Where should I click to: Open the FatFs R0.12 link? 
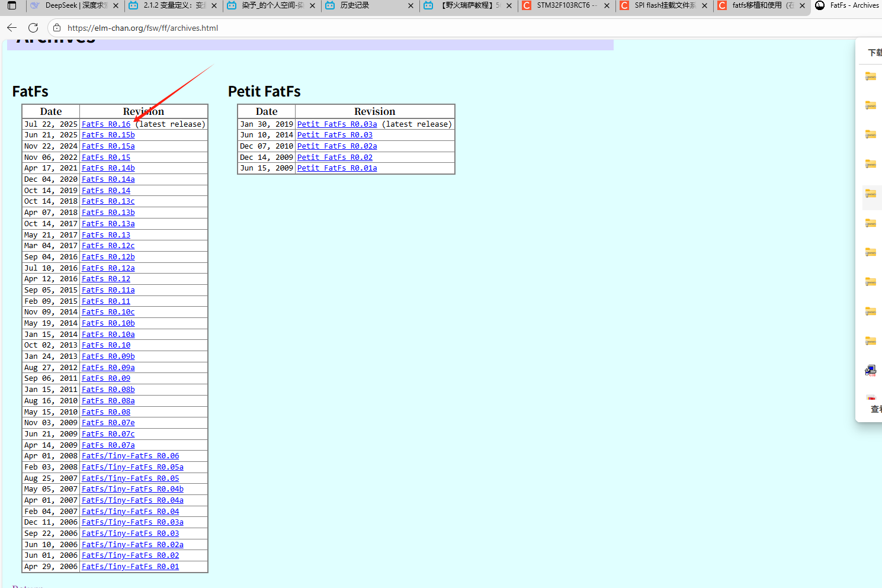(106, 279)
